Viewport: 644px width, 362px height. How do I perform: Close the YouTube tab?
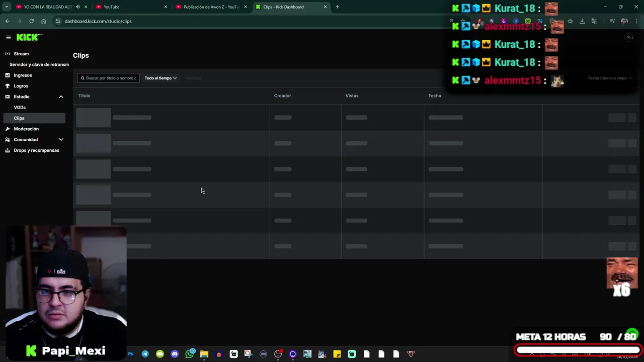tap(166, 7)
